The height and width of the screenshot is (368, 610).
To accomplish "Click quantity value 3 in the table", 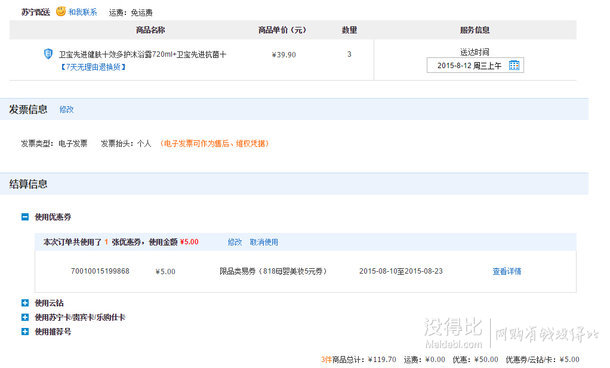I will point(349,54).
